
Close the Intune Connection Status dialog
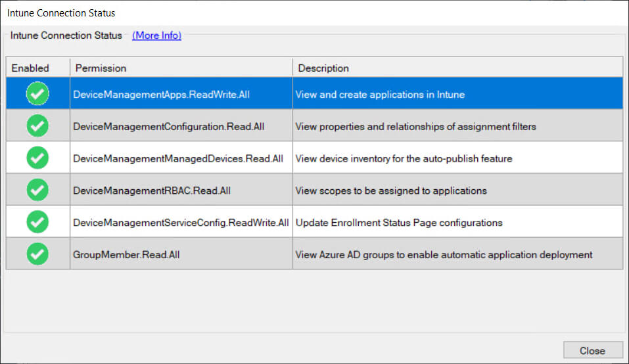(x=592, y=351)
